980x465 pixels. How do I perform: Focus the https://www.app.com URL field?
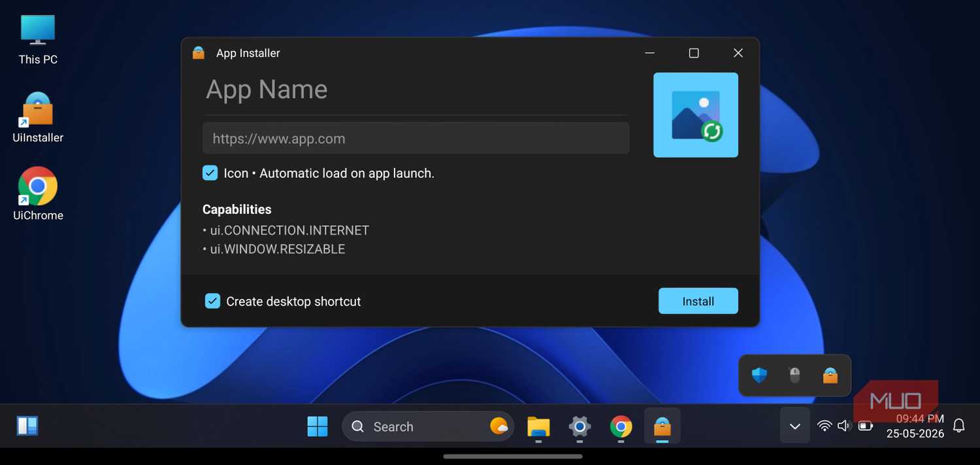click(x=416, y=138)
